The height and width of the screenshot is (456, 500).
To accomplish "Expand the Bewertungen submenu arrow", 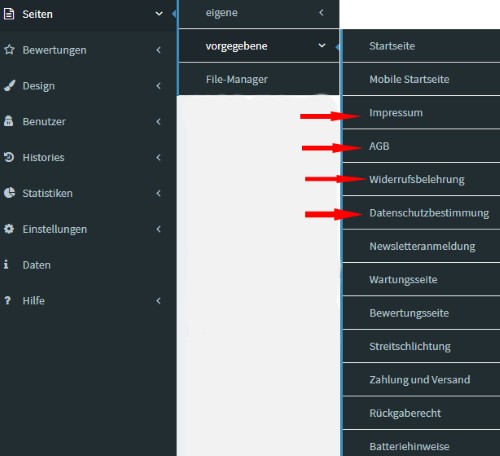I will pos(159,50).
